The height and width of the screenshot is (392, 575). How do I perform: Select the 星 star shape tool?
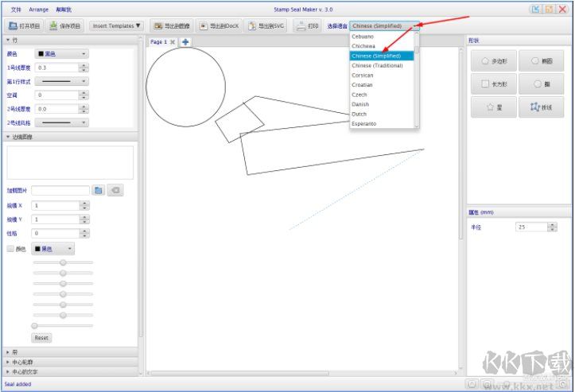click(493, 107)
